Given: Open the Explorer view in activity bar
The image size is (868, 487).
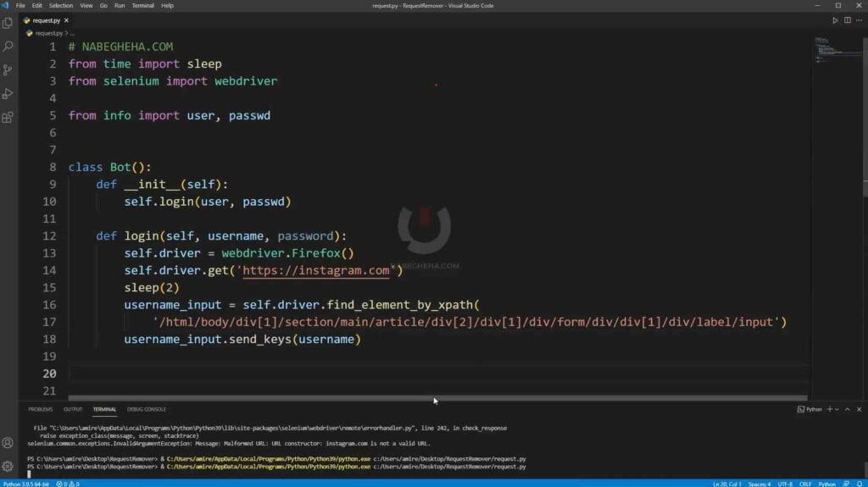Looking at the screenshot, I should 8,23.
